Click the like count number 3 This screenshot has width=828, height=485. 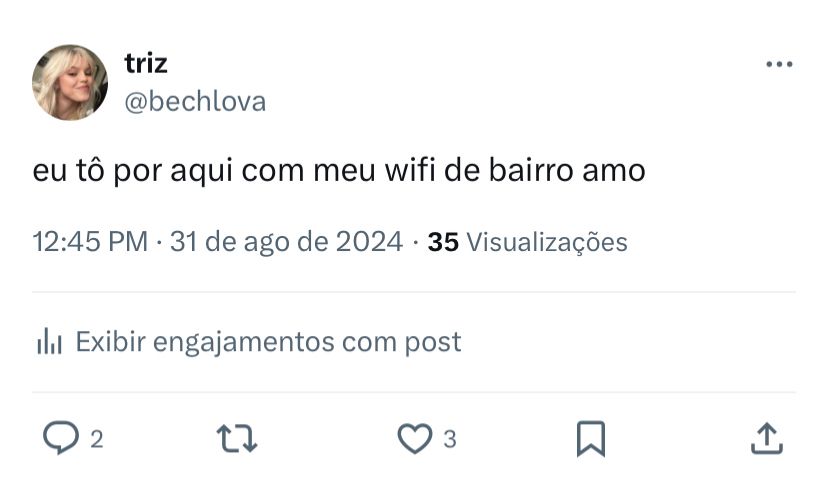(x=449, y=439)
